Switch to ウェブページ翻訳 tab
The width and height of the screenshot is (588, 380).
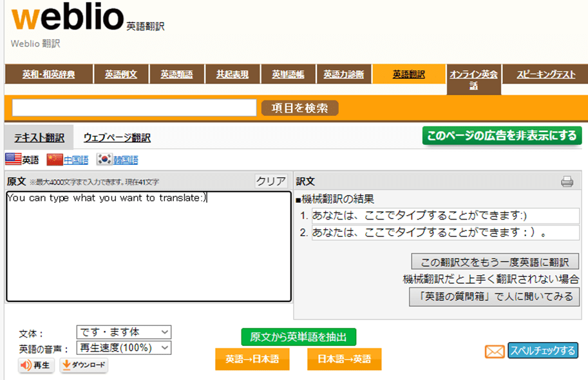tap(117, 138)
